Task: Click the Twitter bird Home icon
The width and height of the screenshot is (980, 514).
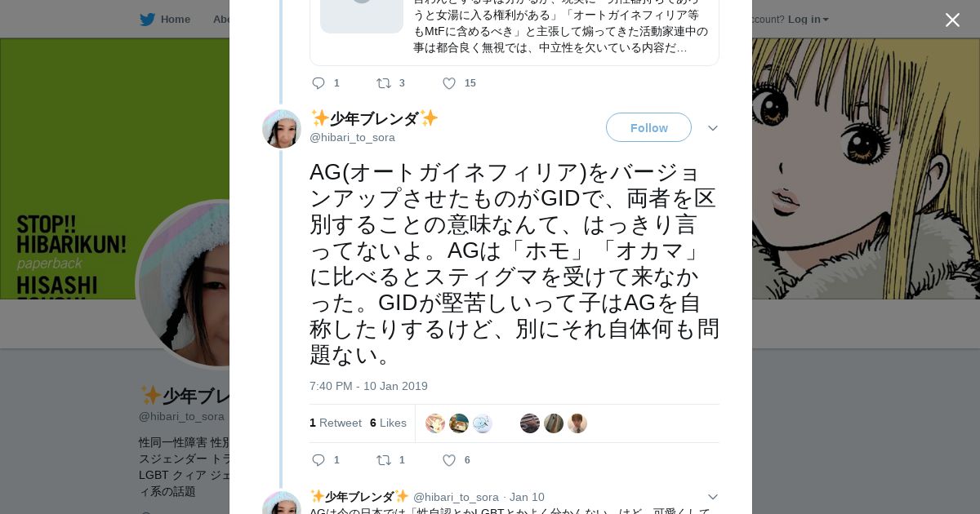Action: (147, 20)
